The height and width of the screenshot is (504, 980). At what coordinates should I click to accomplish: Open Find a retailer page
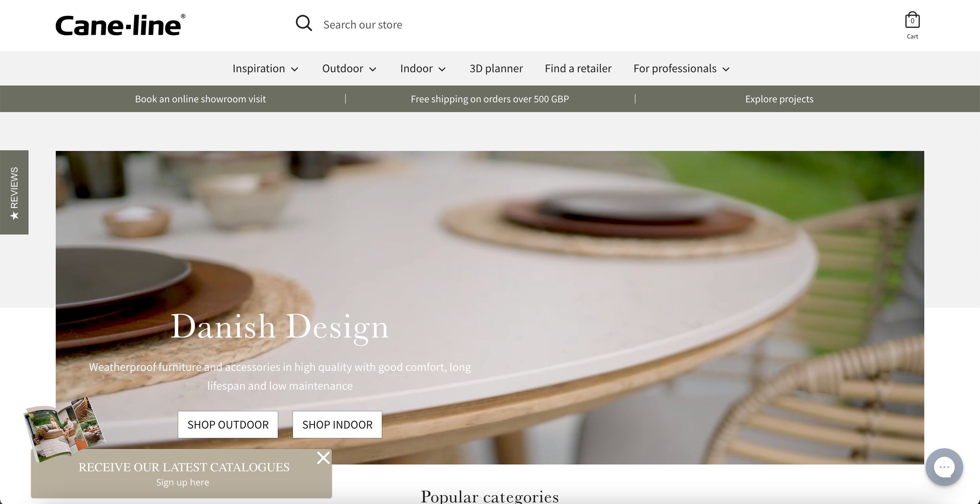coord(578,68)
